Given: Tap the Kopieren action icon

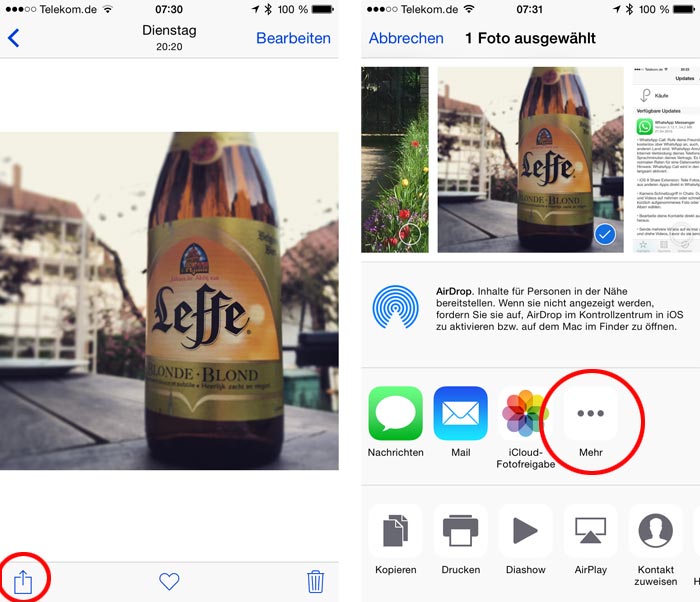Looking at the screenshot, I should 396,531.
